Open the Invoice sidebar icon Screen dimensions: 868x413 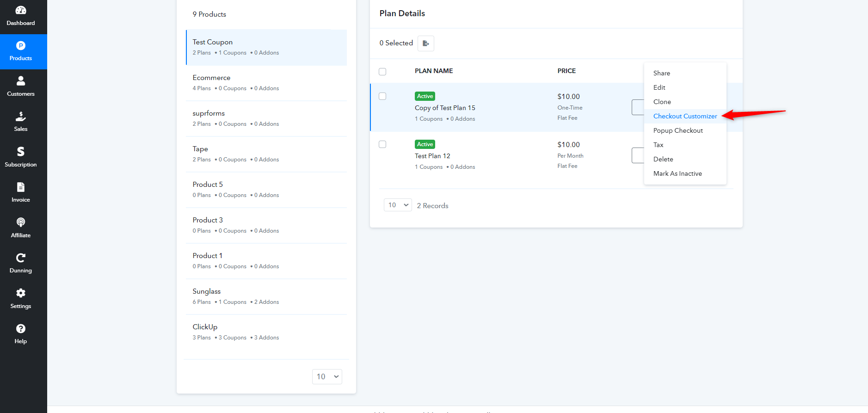(21, 187)
